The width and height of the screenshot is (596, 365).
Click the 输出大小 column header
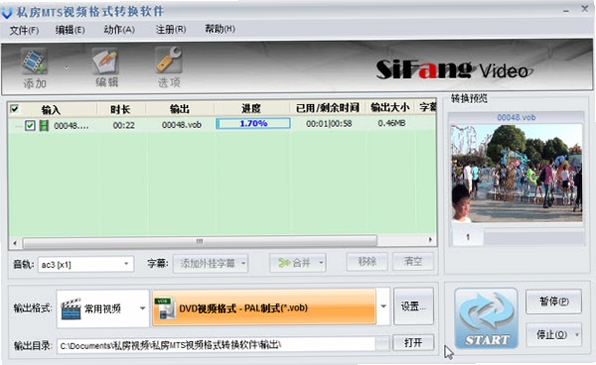coord(390,108)
